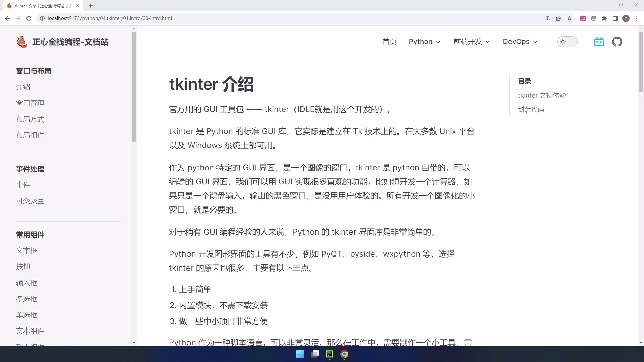Click the sidebar scroll down arrow

(x=134, y=343)
